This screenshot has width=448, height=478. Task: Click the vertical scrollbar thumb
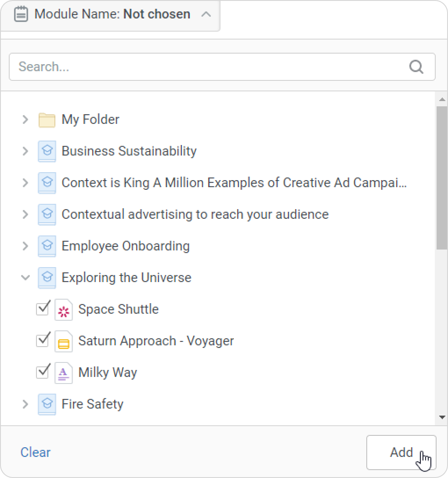coord(442,176)
